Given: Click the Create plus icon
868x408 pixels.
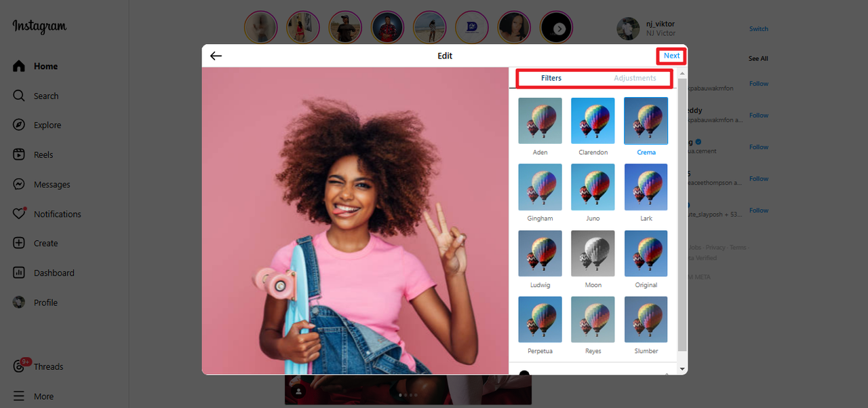Looking at the screenshot, I should 19,243.
